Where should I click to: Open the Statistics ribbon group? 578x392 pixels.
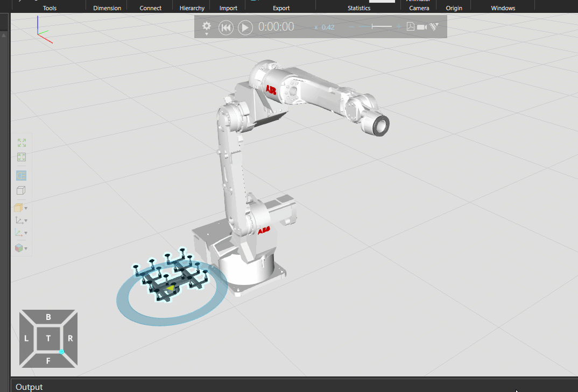coord(359,8)
